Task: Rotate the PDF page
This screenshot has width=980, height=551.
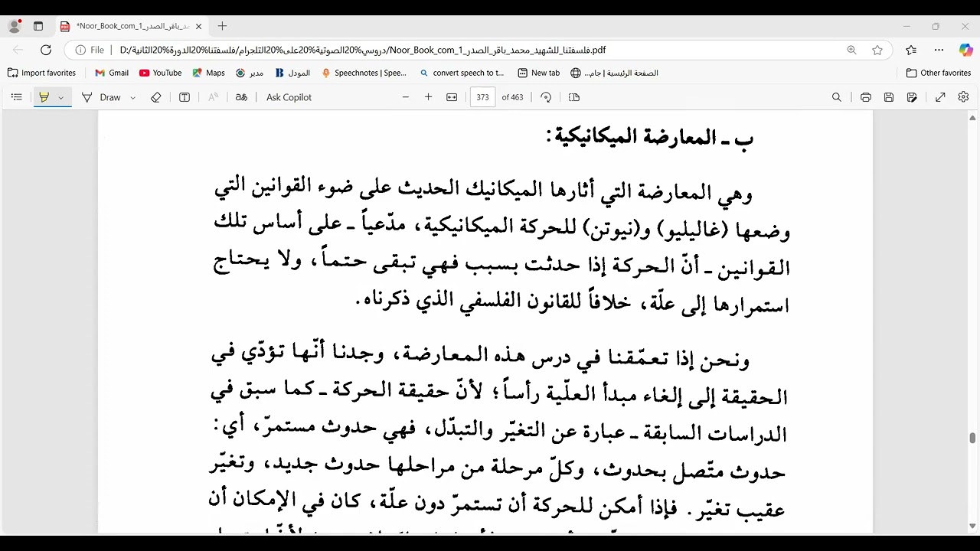Action: [x=546, y=97]
